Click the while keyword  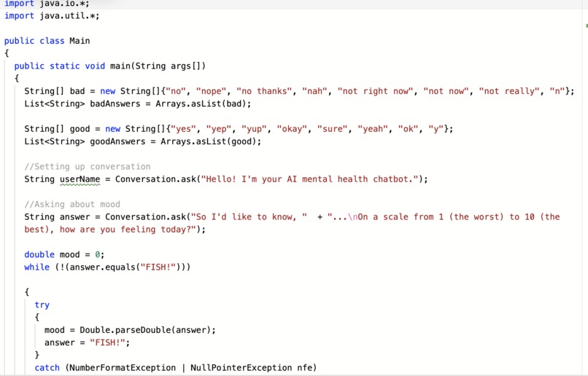[36, 267]
